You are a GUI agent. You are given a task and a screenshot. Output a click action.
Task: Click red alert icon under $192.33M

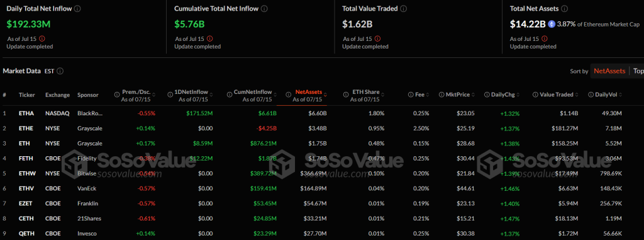pos(42,38)
